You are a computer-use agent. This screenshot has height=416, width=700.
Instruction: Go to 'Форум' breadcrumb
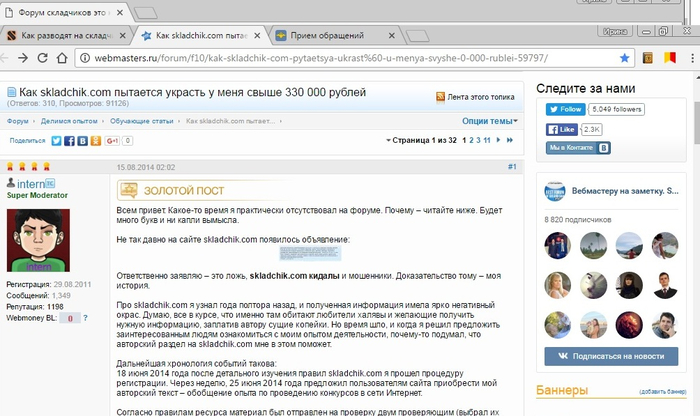pyautogui.click(x=17, y=121)
